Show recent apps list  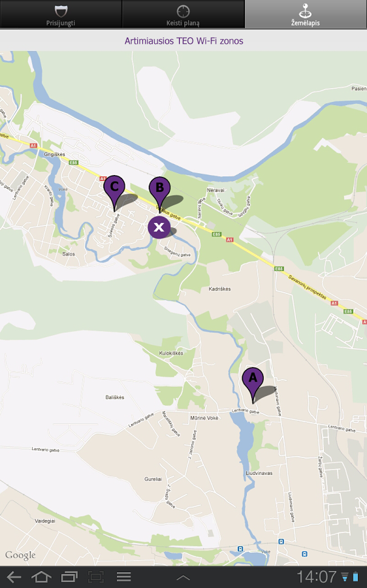click(x=69, y=577)
